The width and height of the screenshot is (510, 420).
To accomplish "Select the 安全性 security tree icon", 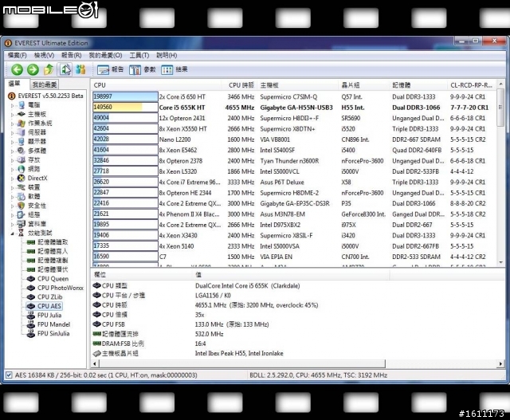I will pyautogui.click(x=22, y=206).
